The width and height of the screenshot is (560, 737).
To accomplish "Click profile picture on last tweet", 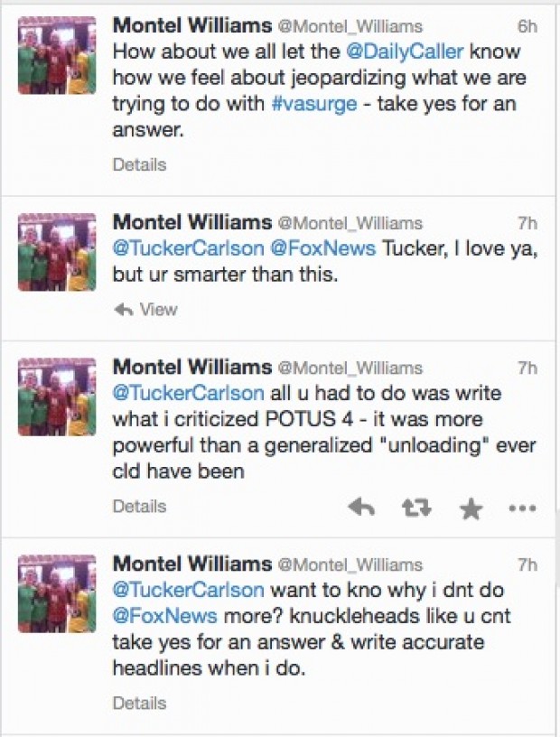I will [x=57, y=593].
